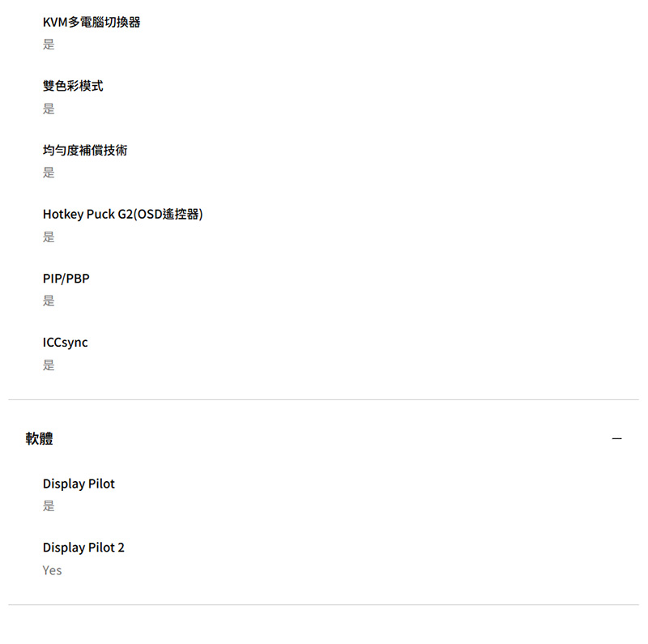Click the Display Pilot 2 label
Image resolution: width=648 pixels, height=644 pixels.
[x=83, y=548]
